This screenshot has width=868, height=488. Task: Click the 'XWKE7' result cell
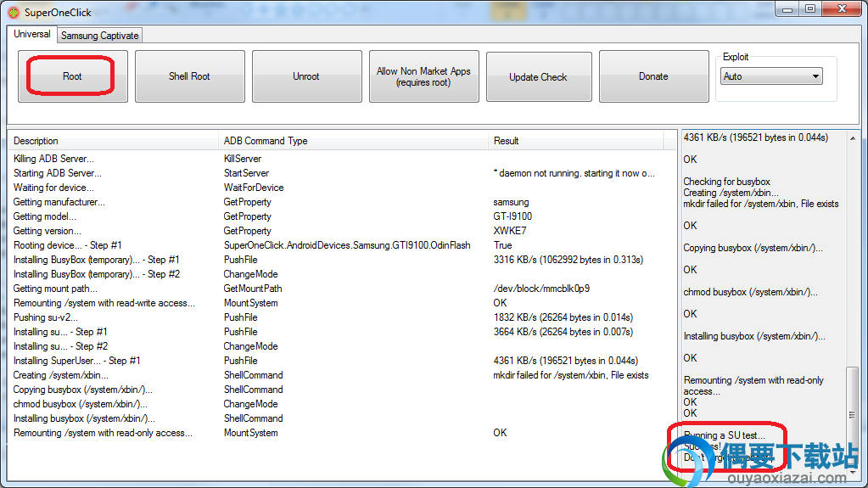510,231
